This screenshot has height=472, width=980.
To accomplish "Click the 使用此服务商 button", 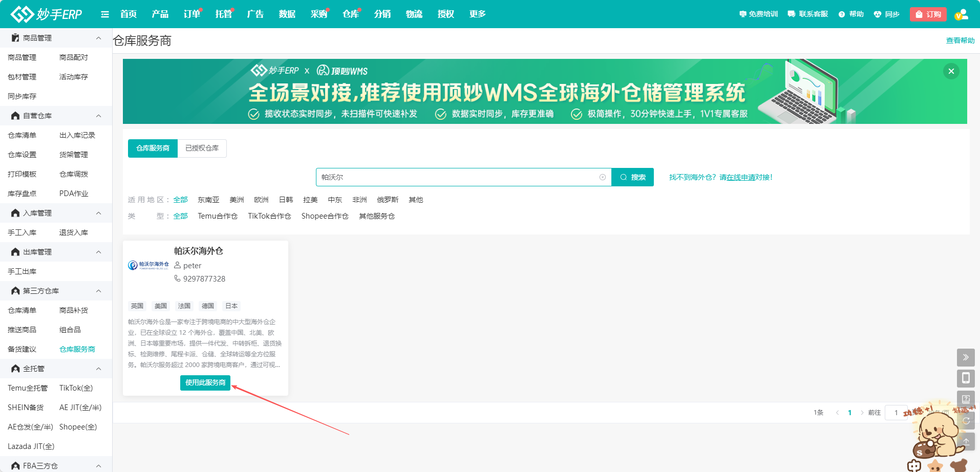I will [205, 383].
